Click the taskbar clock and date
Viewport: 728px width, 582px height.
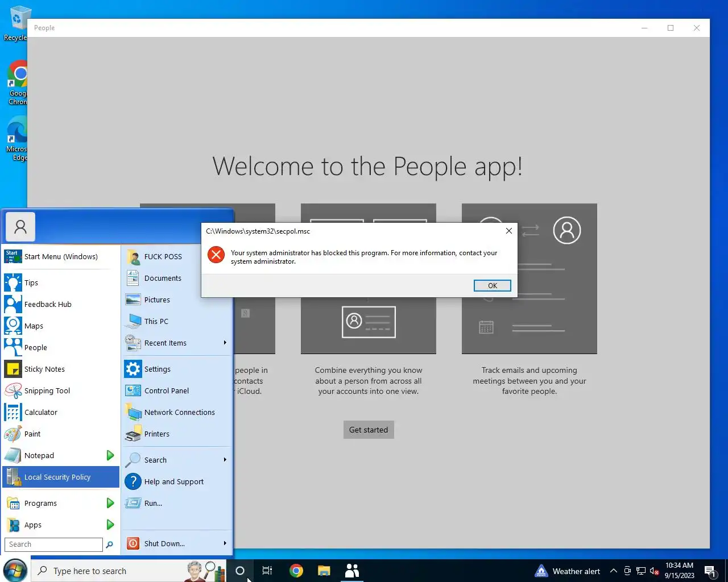tap(679, 571)
